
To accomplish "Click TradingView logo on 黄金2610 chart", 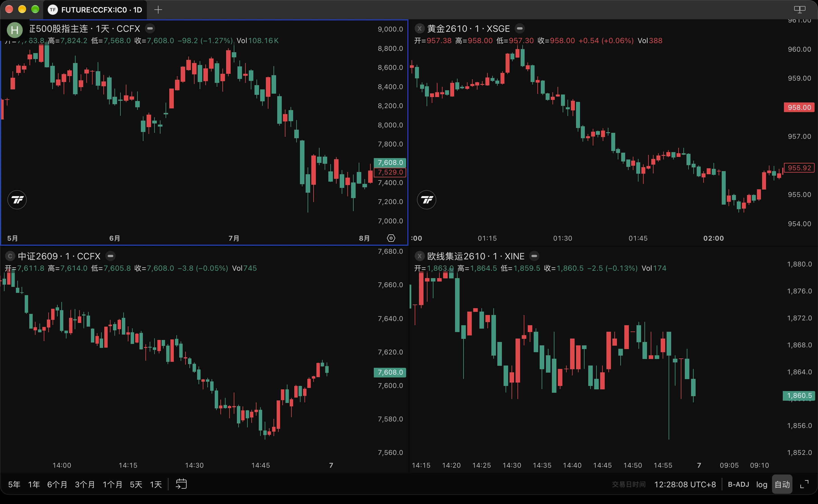I will point(426,200).
